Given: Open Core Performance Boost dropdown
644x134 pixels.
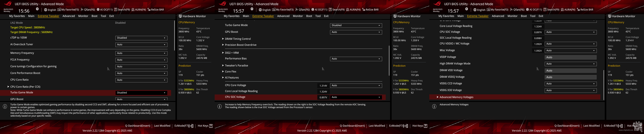Looking at the screenshot, I should click(141, 73).
